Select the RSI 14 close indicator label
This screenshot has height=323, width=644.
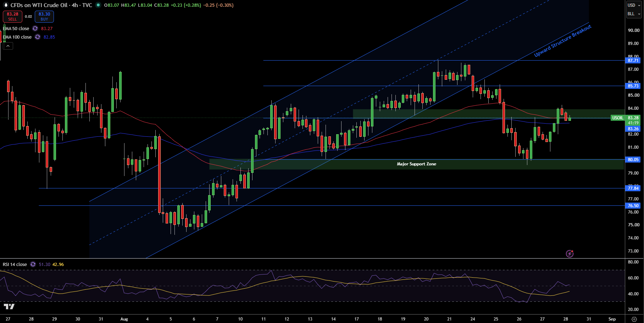(x=15, y=264)
